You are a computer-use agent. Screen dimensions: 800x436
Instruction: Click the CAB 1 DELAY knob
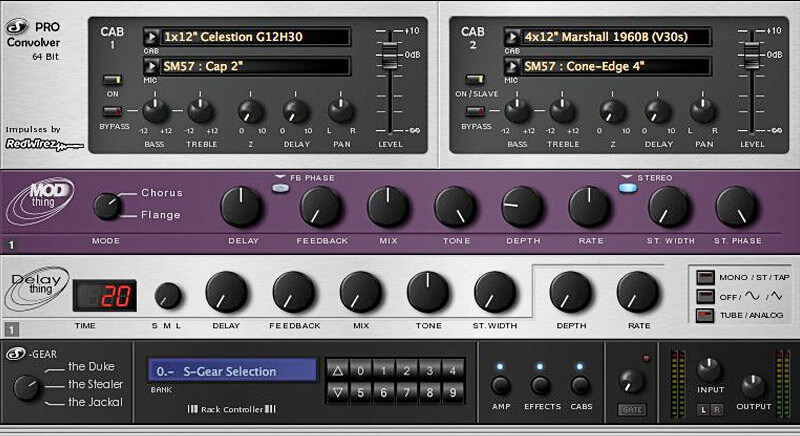click(x=296, y=111)
